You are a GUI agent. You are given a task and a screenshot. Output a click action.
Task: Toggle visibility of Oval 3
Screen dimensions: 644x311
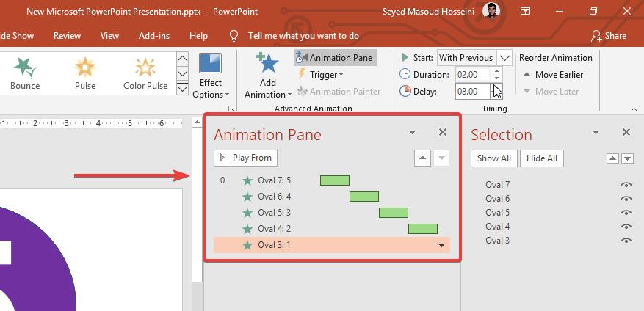tap(626, 241)
